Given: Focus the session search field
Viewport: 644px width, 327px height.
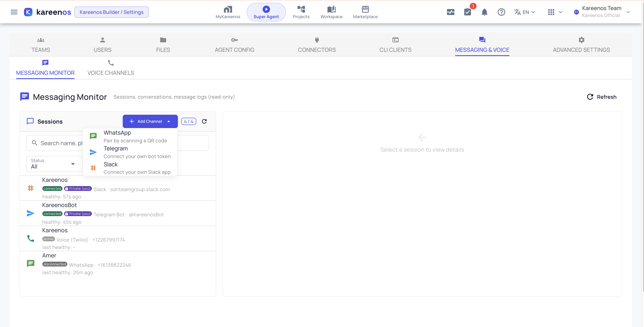Looking at the screenshot, I should (117, 143).
